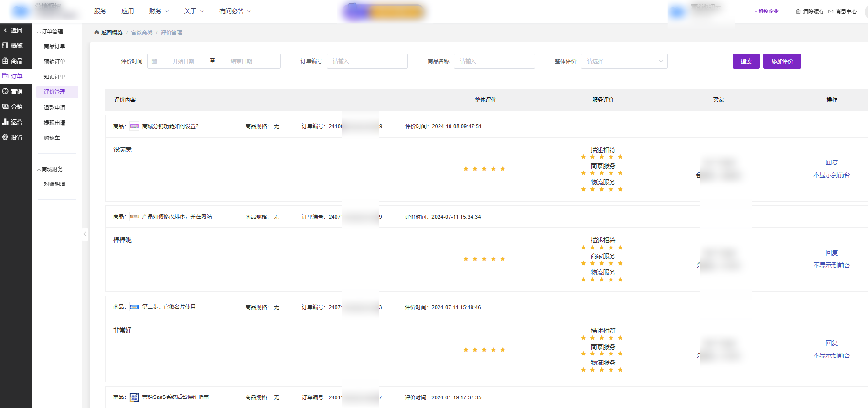The height and width of the screenshot is (408, 868).
Task: Select 退款申请 in the submenu
Action: tap(54, 107)
